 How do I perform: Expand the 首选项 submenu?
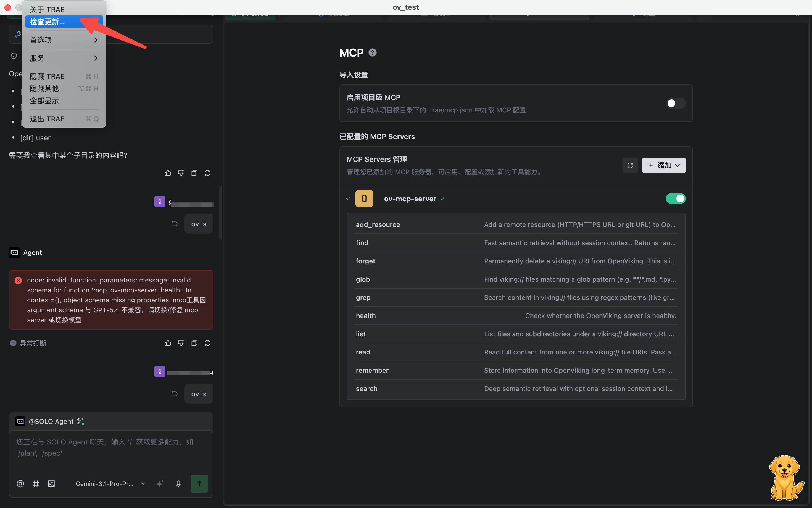point(64,40)
